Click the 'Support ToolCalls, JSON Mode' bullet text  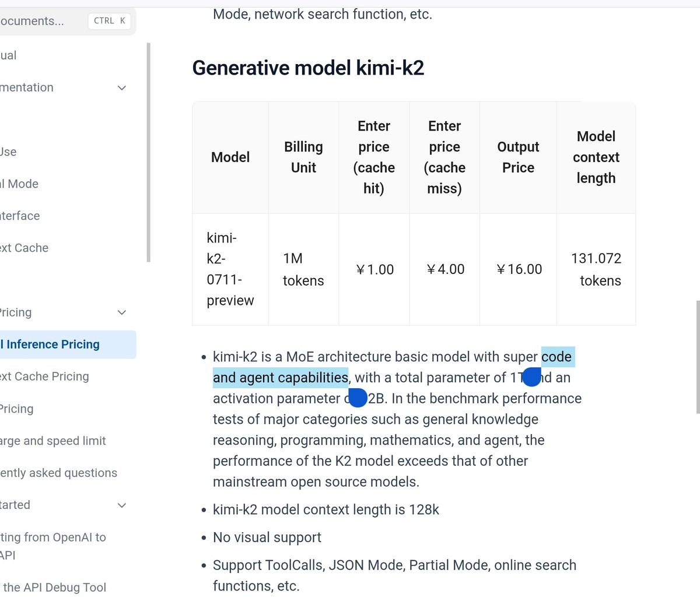[x=394, y=575]
